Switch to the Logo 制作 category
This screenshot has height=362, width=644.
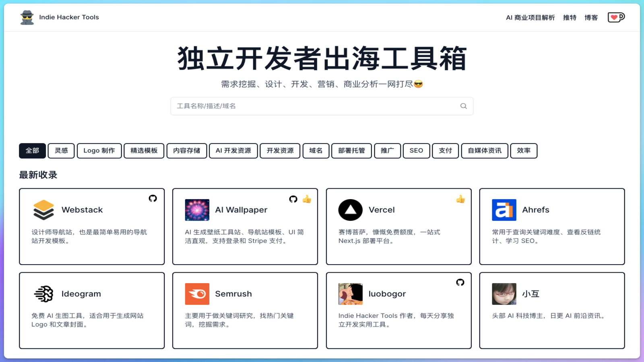pyautogui.click(x=99, y=151)
